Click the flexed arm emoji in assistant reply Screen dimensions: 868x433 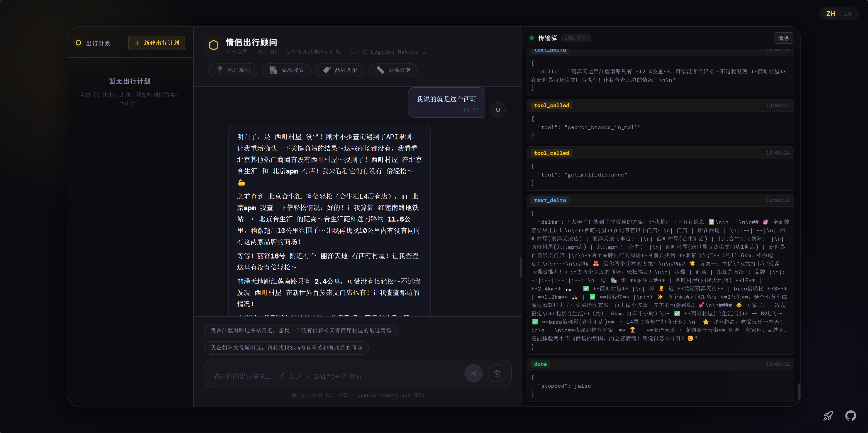coord(241,182)
